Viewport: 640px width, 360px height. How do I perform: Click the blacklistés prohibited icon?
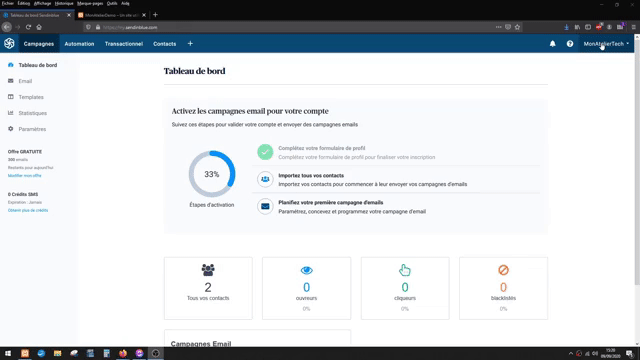coord(503,270)
